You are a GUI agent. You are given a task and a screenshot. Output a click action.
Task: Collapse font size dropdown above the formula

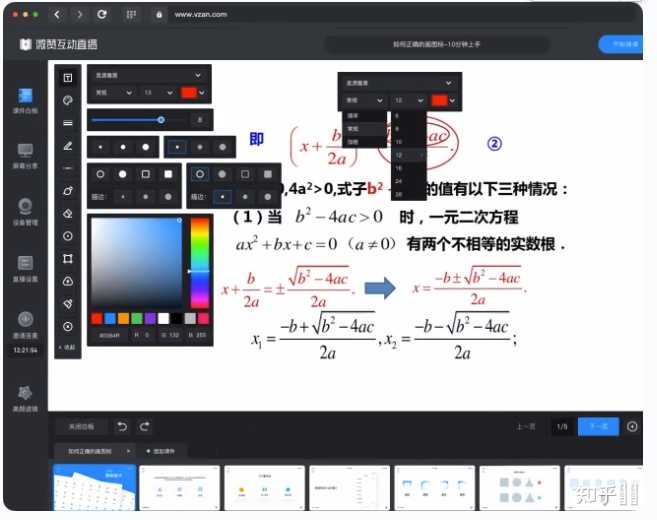[409, 101]
